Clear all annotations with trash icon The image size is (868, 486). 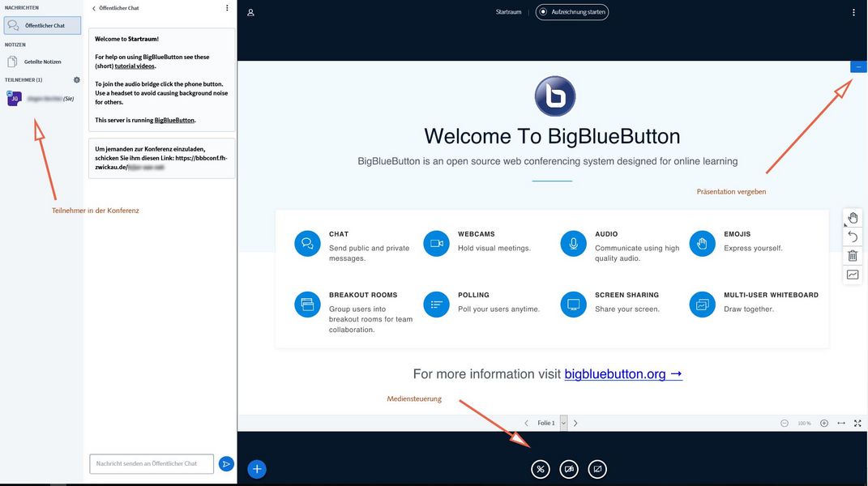(x=853, y=256)
